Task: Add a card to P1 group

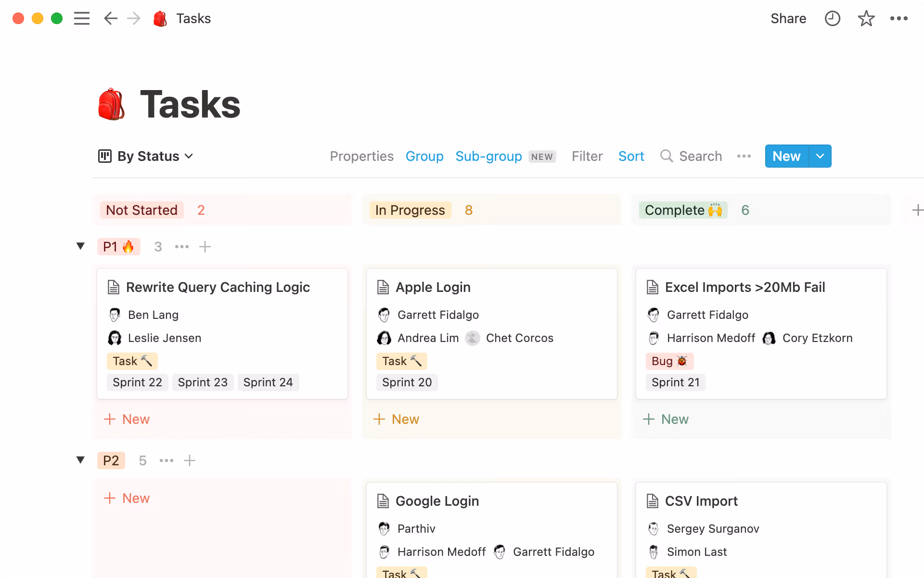Action: pos(205,247)
